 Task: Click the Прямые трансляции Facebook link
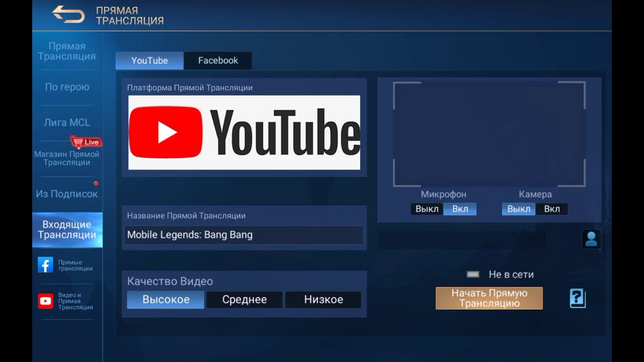click(75, 265)
